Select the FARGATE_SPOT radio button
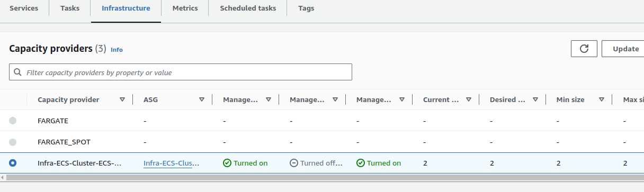644x192 pixels. pyautogui.click(x=13, y=142)
